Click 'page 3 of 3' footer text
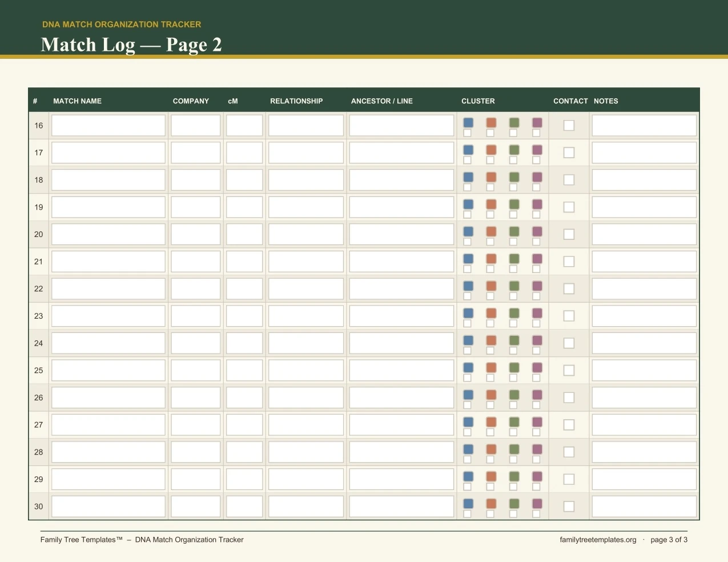Screen dimensions: 728x562 point(669,540)
